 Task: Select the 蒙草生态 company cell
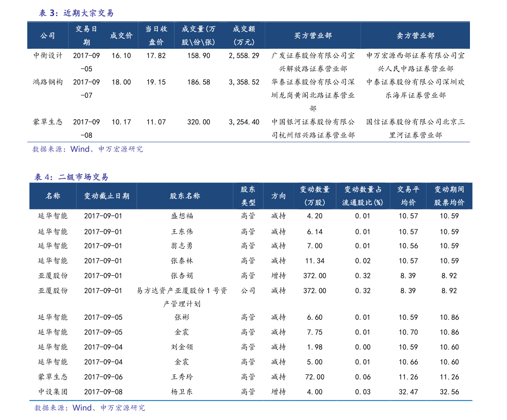(x=48, y=122)
